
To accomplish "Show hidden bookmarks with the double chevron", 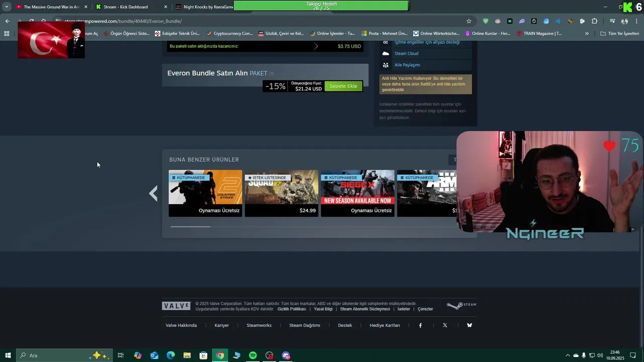I will 587,34.
